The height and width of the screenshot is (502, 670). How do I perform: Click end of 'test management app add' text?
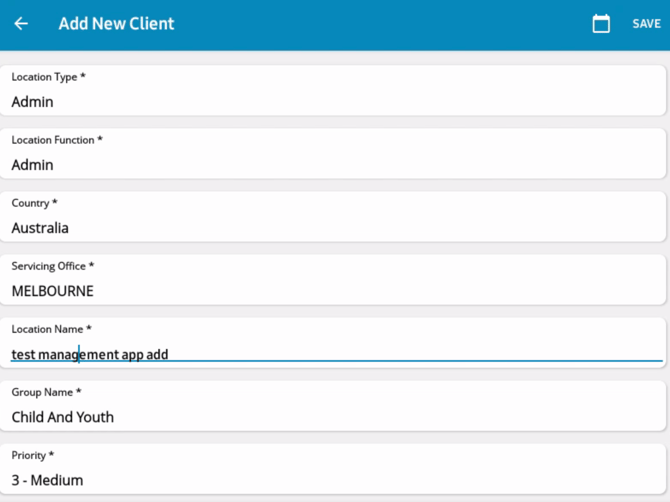click(x=168, y=354)
